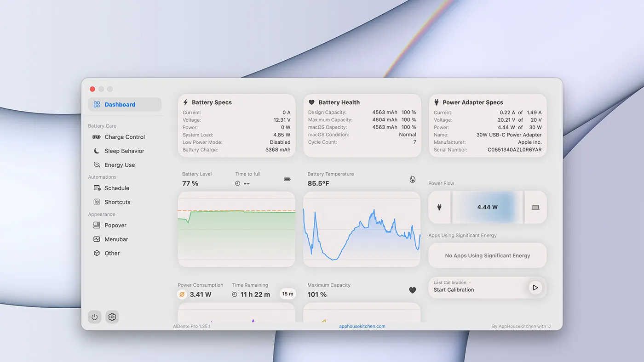Visit the apphousekitchen.com link

(x=362, y=326)
